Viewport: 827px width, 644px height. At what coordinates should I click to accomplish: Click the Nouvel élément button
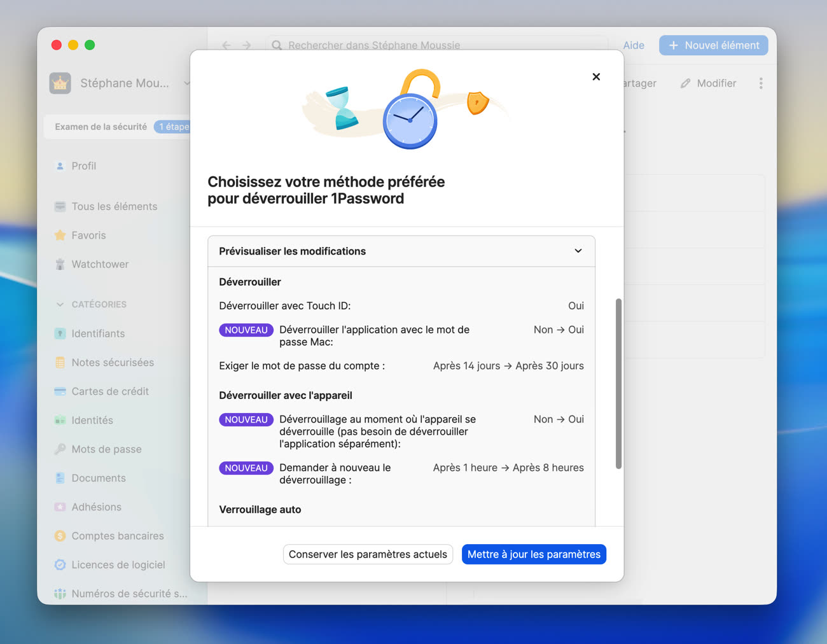pyautogui.click(x=713, y=45)
